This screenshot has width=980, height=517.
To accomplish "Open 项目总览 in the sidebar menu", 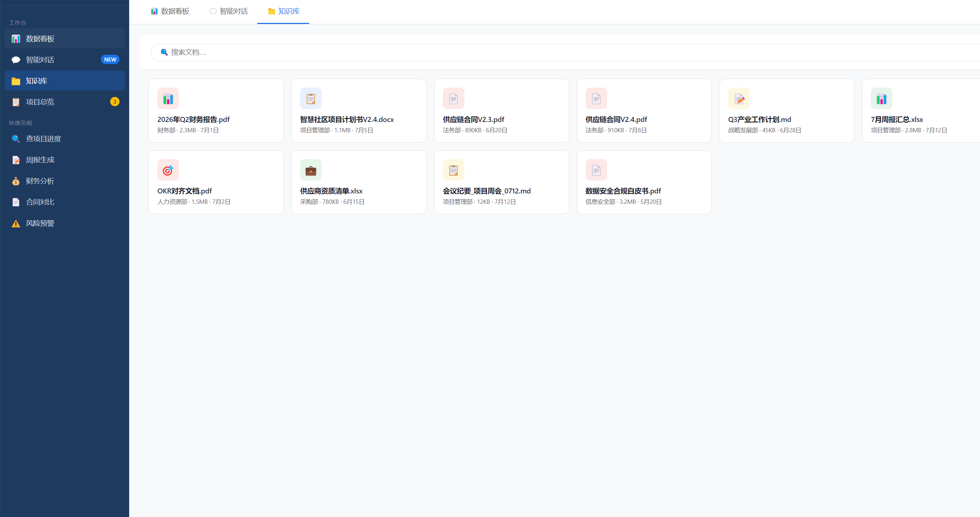I will click(65, 102).
